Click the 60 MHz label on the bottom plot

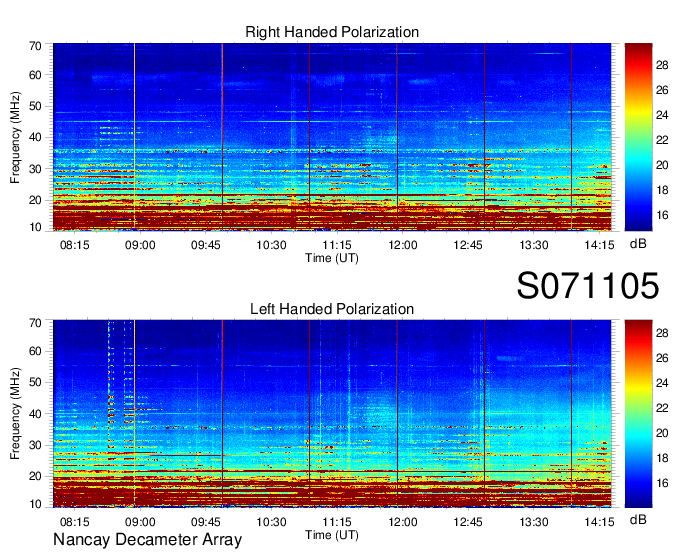coord(35,351)
